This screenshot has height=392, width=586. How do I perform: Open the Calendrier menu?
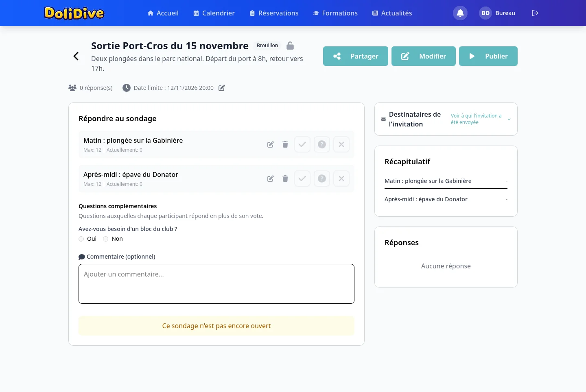[214, 13]
